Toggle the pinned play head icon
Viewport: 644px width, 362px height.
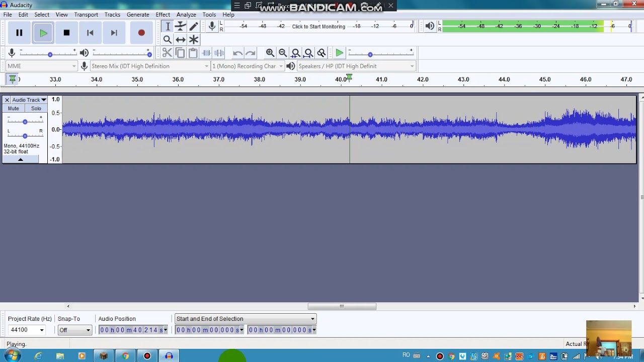pyautogui.click(x=12, y=79)
